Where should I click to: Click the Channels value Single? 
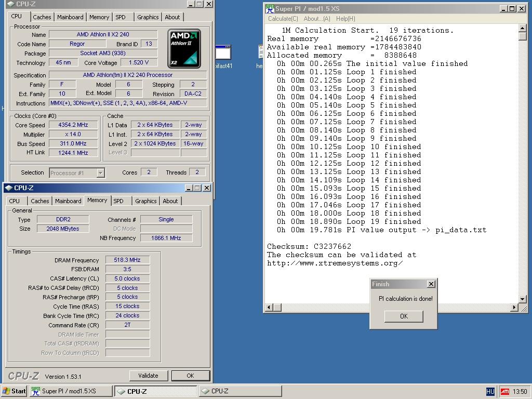tap(166, 219)
